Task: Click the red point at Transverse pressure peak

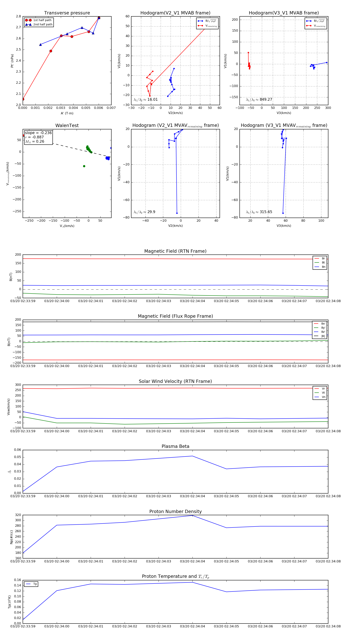Action: pos(99,18)
